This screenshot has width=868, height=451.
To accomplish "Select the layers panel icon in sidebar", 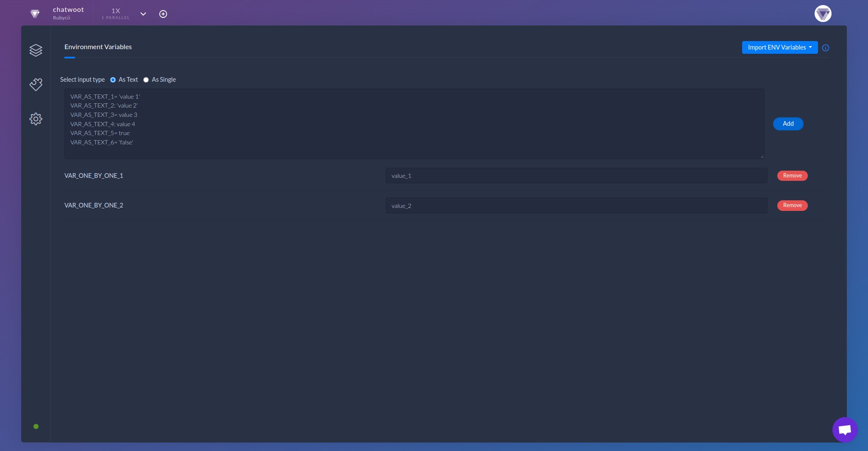I will [x=36, y=50].
